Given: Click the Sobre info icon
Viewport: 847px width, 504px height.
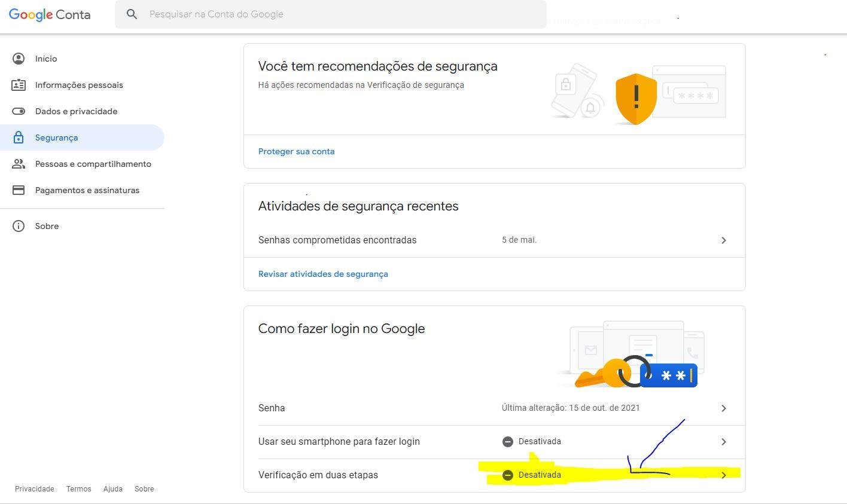Looking at the screenshot, I should pos(19,226).
